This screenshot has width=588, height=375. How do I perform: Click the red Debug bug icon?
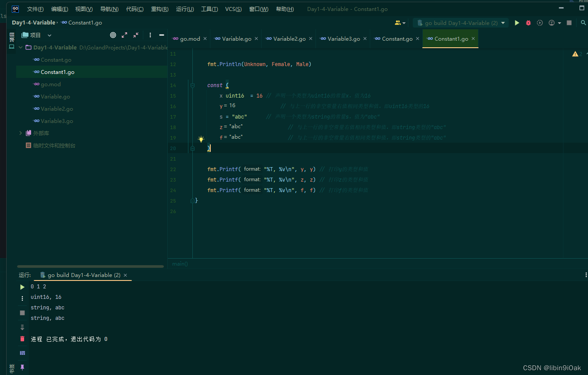[528, 23]
